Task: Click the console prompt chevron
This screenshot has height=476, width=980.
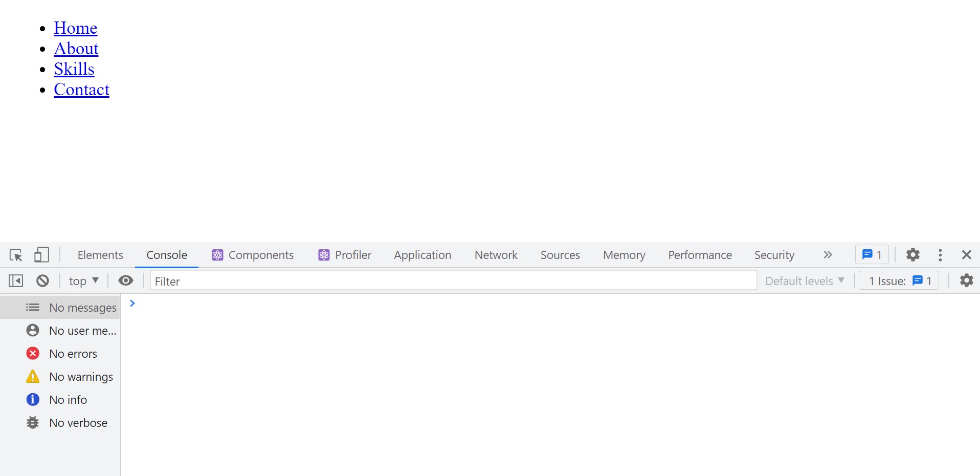Action: click(132, 304)
